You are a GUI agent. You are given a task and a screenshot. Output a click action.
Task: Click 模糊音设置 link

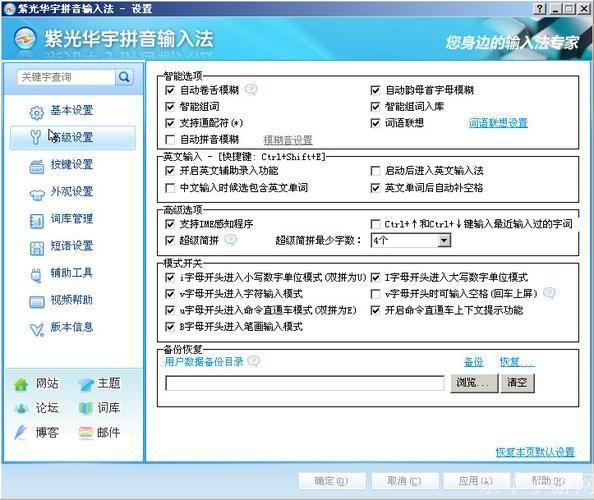point(288,140)
